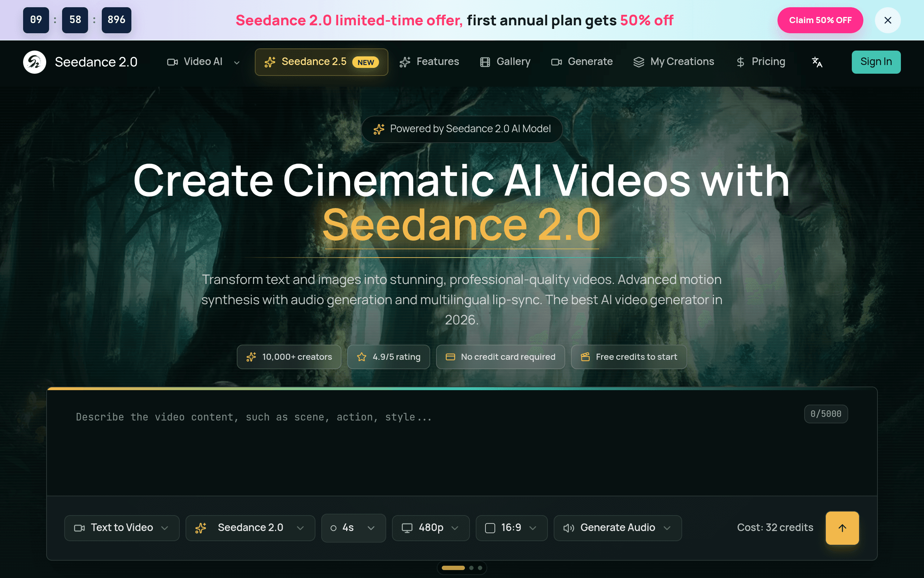Viewport: 924px width, 578px height.
Task: Open the Seedance 2.0 model dropdown
Action: pyautogui.click(x=250, y=528)
